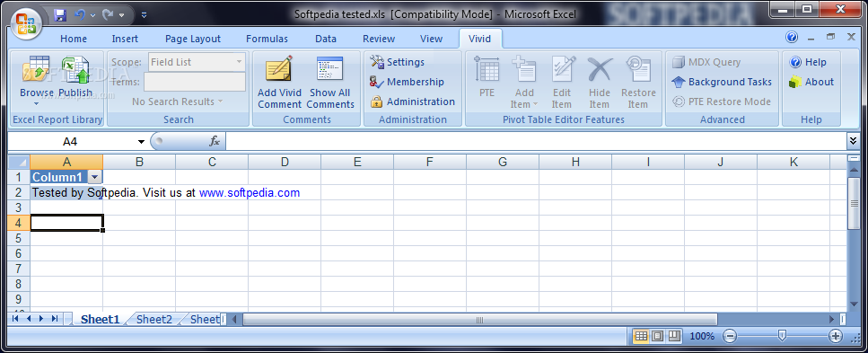Expand No Search Results dropdown
Viewport: 868px width, 353px height.
(177, 101)
